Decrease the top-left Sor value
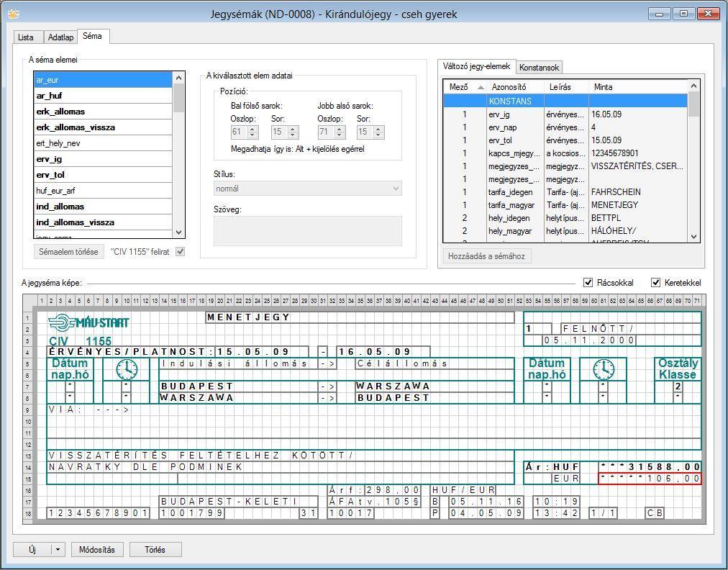The height and width of the screenshot is (570, 728). click(x=293, y=135)
